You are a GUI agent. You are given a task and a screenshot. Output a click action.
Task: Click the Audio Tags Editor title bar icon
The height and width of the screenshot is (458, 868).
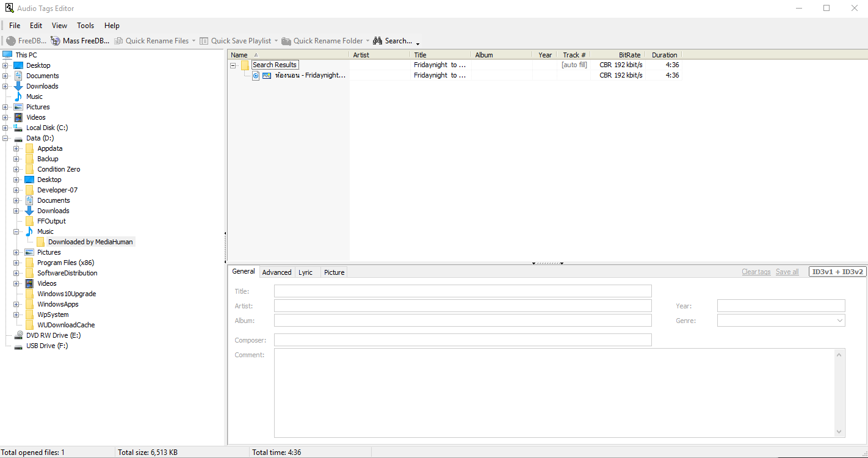coord(9,8)
